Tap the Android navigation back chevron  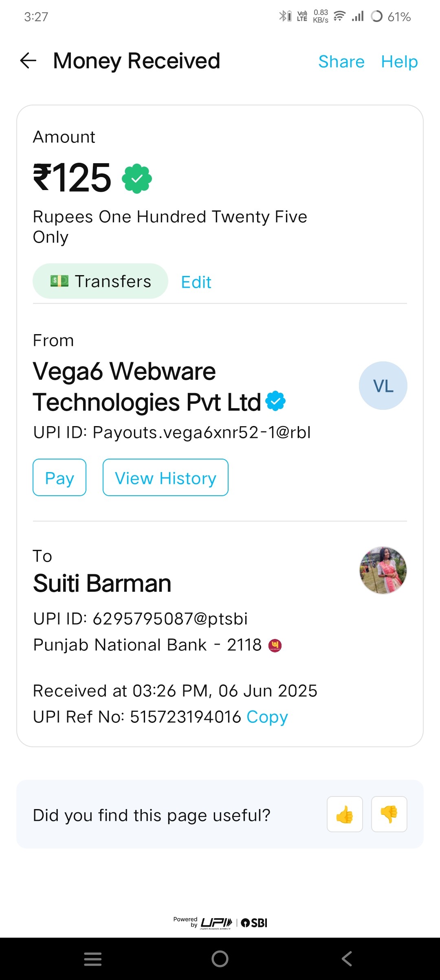pyautogui.click(x=347, y=959)
